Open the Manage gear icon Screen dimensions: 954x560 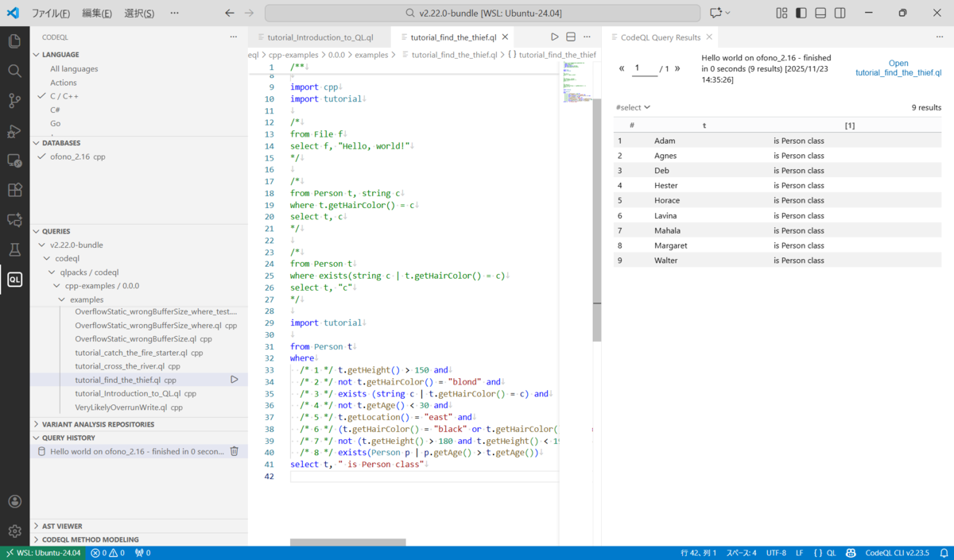14,531
